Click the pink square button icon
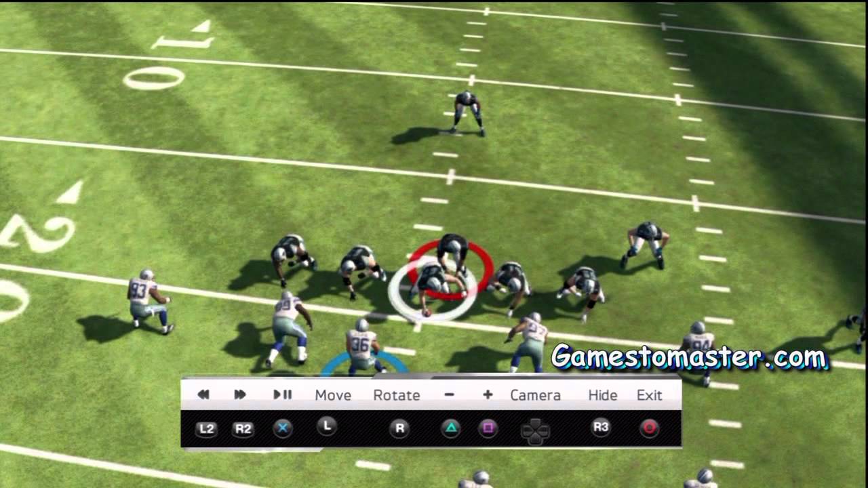 click(488, 428)
